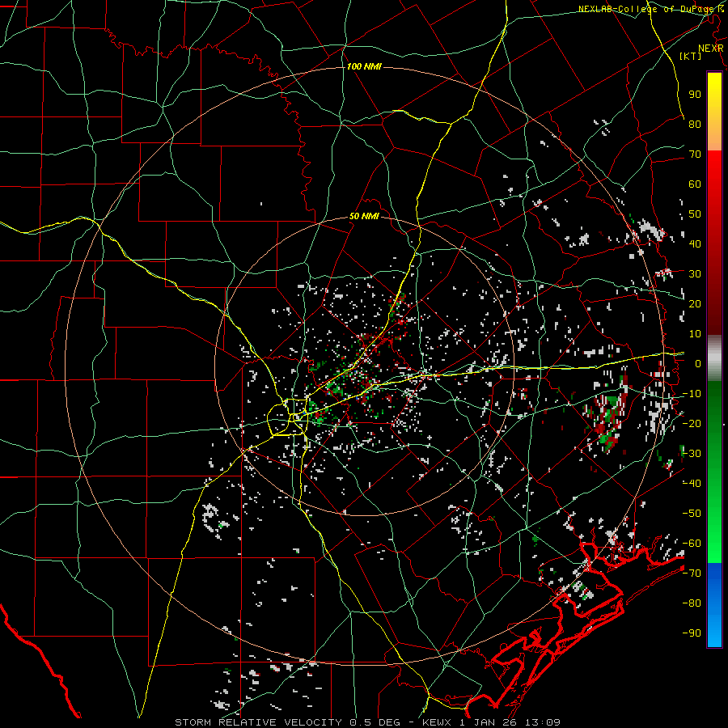Screen dimensions: 728x728
Task: Click the 90 value on the velocity scale
Action: [x=695, y=95]
